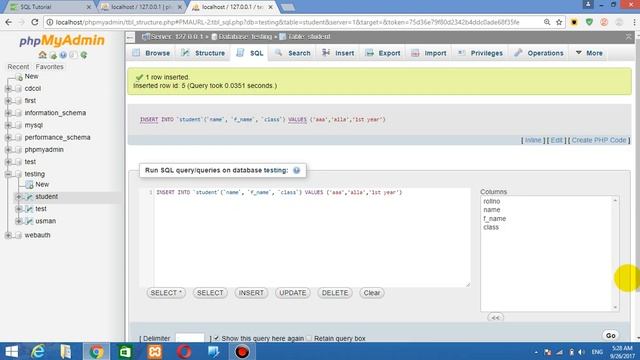Click the Inline link under query
This screenshot has height=360, width=640.
(533, 140)
